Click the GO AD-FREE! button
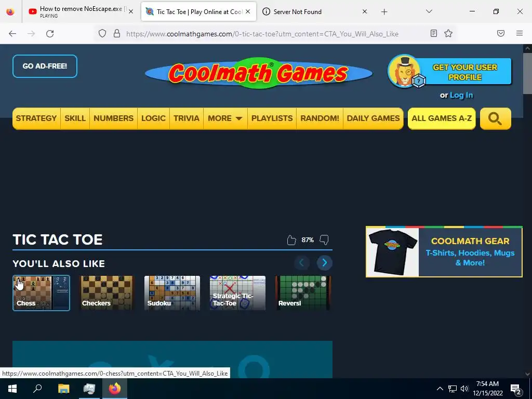532x399 pixels. (x=45, y=66)
